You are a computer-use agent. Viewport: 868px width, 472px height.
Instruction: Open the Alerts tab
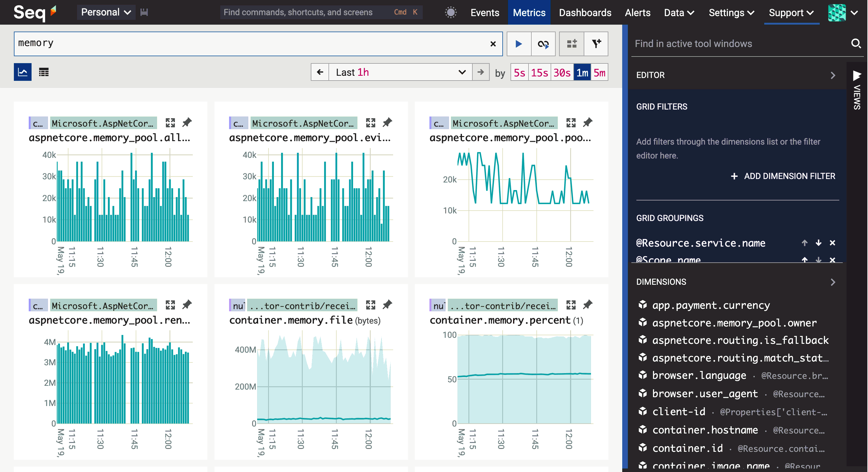638,13
